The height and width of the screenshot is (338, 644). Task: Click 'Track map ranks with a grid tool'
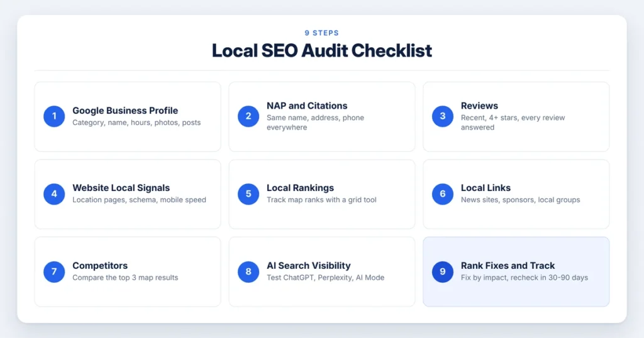tap(321, 200)
